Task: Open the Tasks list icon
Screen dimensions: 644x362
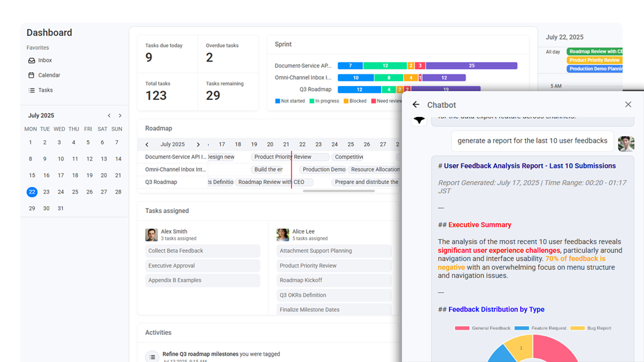Action: pos(31,90)
